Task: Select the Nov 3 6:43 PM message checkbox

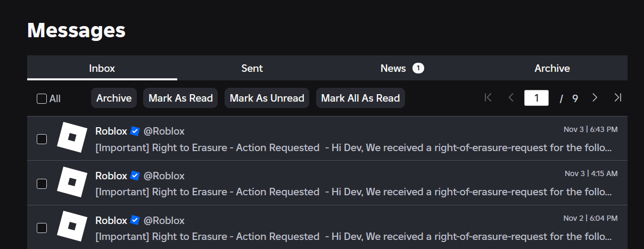Action: (42, 139)
